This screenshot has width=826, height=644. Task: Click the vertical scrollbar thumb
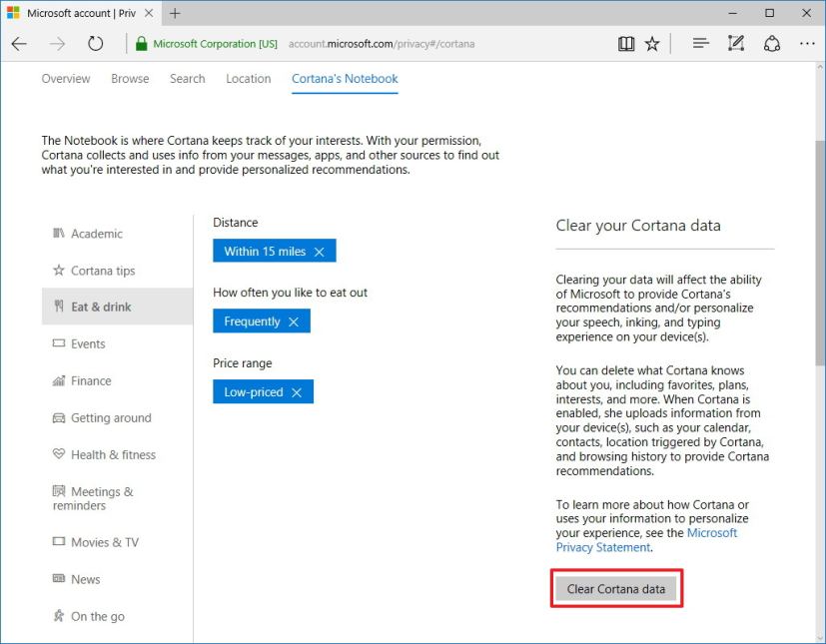pos(820,253)
